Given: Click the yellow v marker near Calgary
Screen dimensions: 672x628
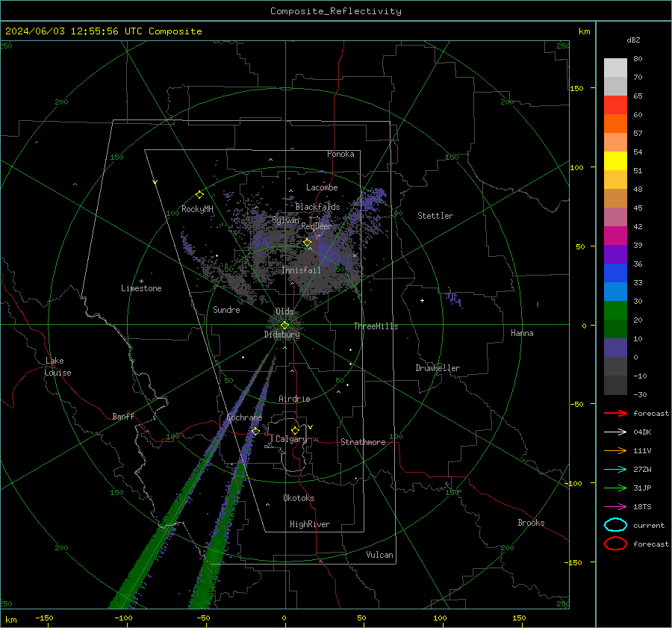Looking at the screenshot, I should pos(311,427).
